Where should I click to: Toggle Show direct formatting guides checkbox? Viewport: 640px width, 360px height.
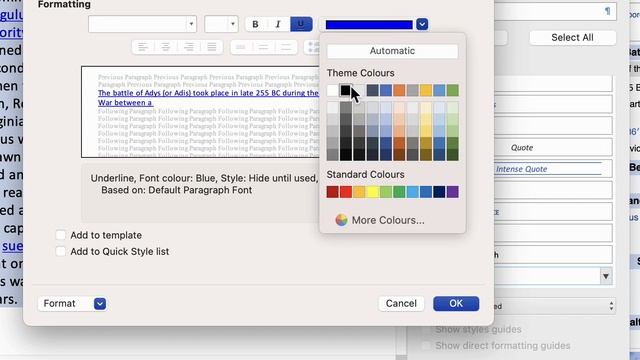(x=426, y=346)
